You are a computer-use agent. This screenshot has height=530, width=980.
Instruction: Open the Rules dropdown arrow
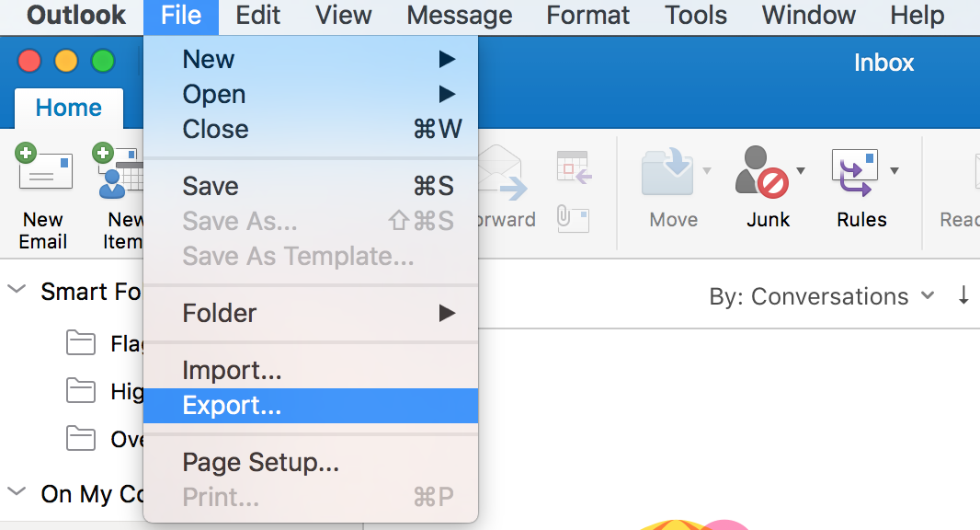click(x=893, y=170)
